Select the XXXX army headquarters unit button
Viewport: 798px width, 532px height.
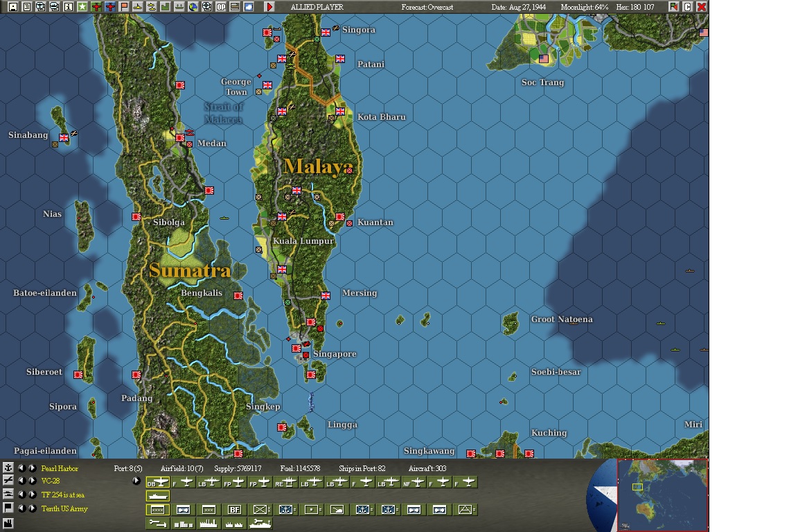pos(158,510)
